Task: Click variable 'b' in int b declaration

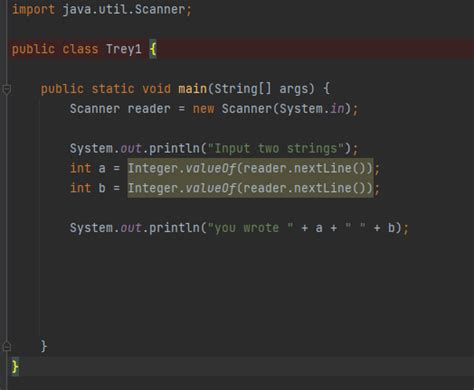Action: [102, 188]
